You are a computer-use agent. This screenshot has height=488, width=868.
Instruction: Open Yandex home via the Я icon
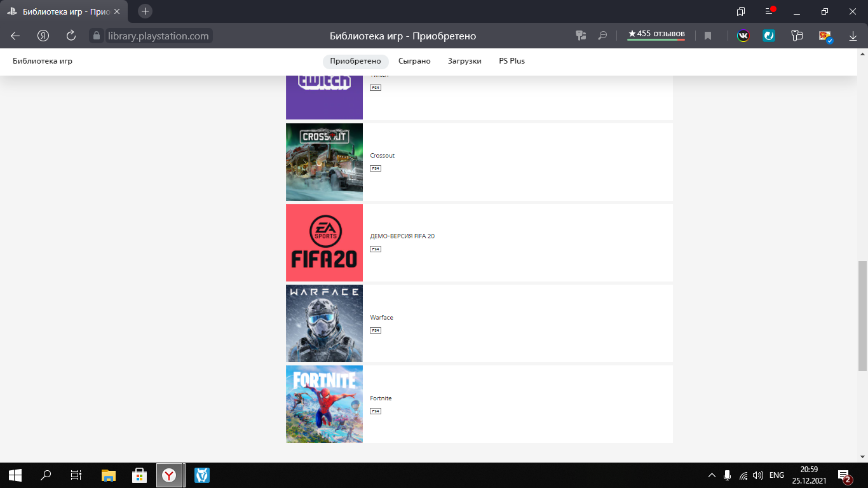coord(43,36)
